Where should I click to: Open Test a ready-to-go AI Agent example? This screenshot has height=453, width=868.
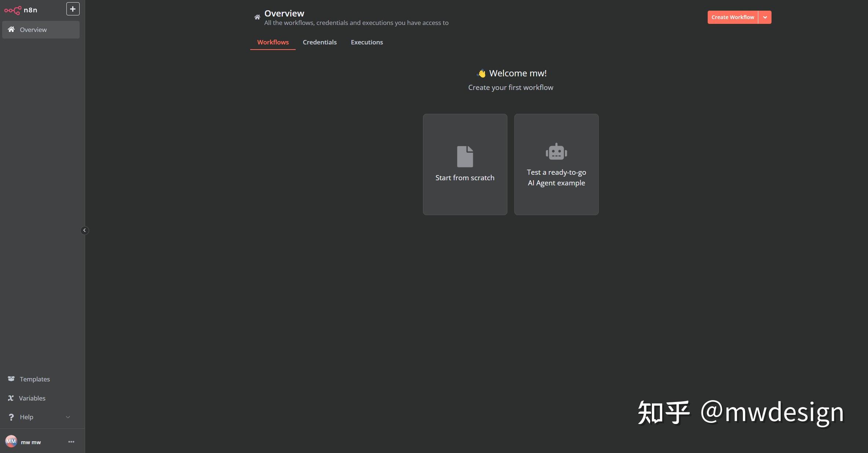point(556,178)
